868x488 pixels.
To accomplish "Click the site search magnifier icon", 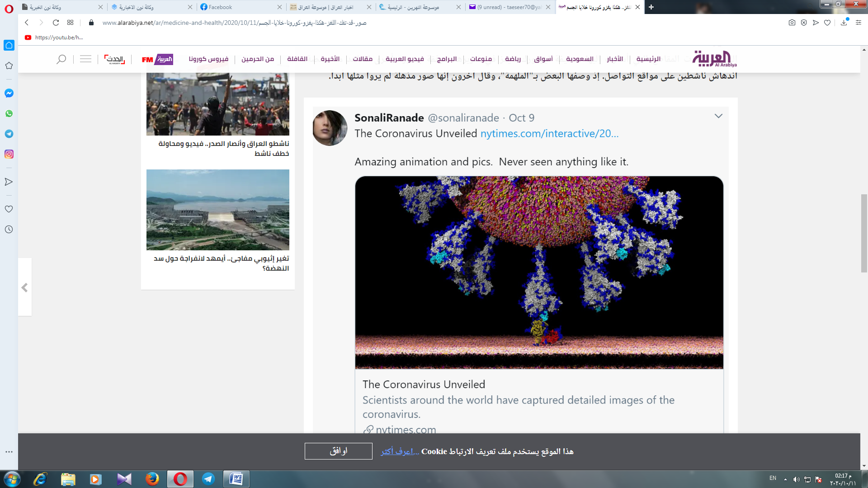I will point(61,59).
